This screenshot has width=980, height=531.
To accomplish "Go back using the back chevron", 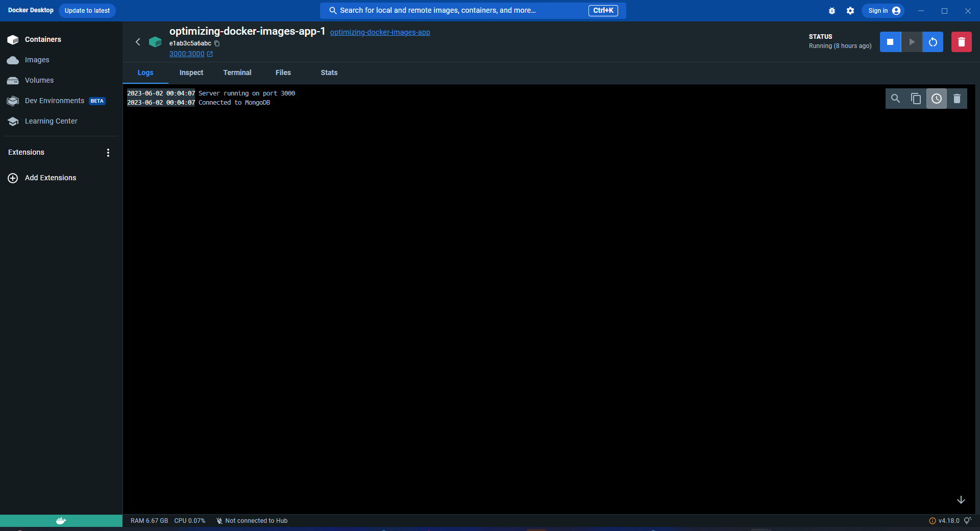I will click(138, 42).
